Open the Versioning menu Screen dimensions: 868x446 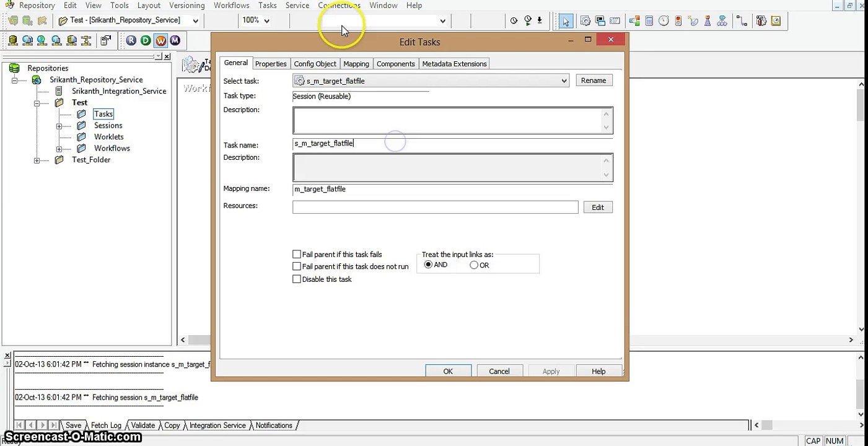click(187, 5)
